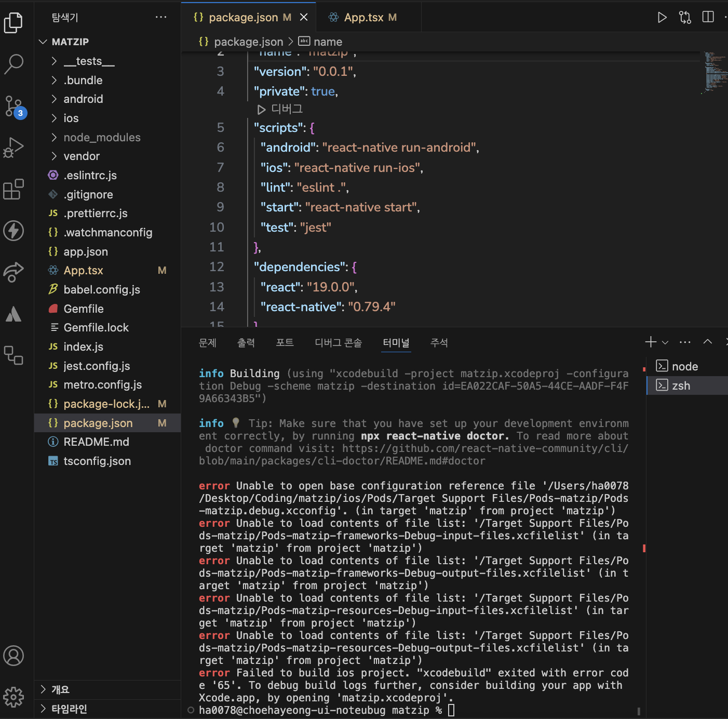Open the 주석 comments panel tab

click(x=439, y=342)
